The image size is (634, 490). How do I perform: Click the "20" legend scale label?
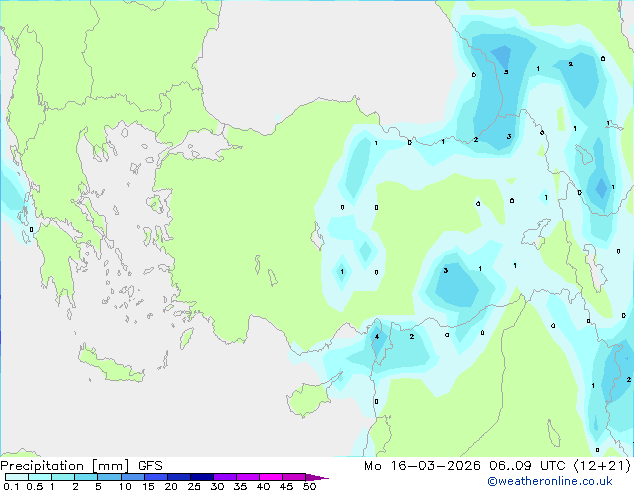click(x=171, y=486)
